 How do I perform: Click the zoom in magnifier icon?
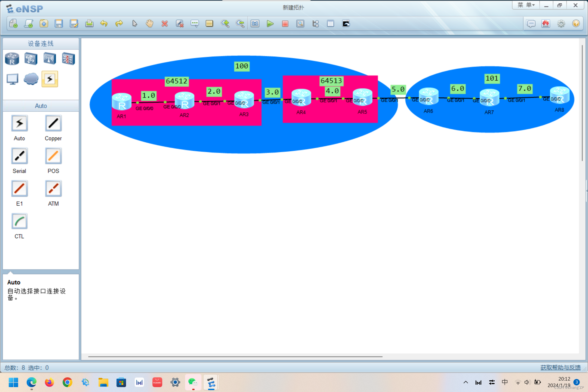click(x=225, y=24)
